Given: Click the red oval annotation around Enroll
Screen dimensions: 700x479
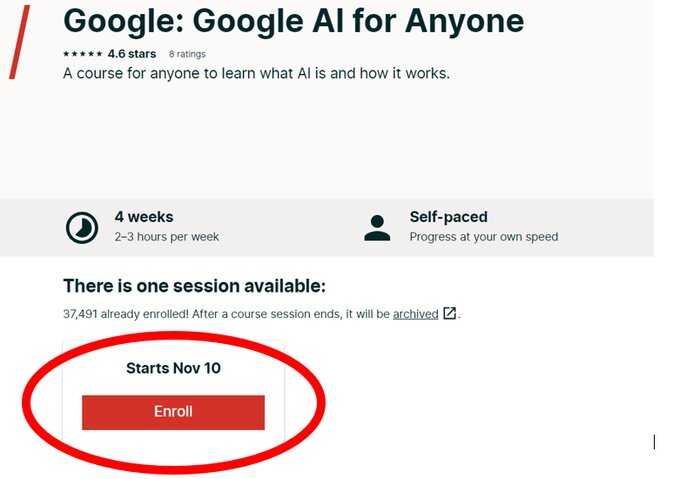Looking at the screenshot, I should coord(174,402).
